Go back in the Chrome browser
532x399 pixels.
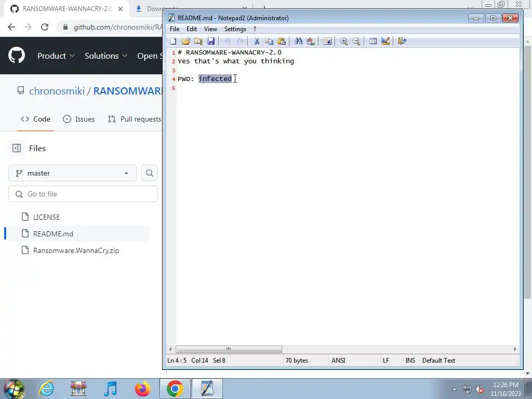11,27
